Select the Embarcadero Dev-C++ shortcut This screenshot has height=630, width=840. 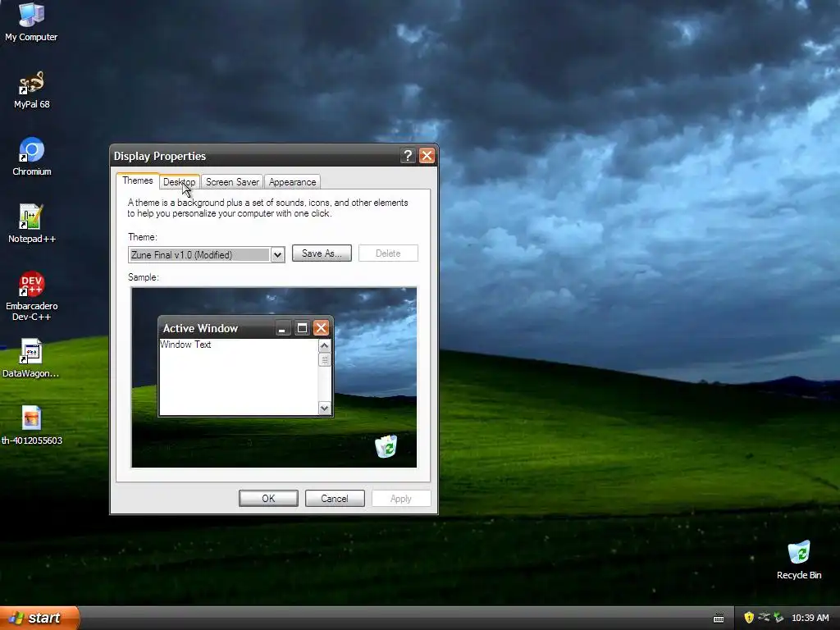(32, 295)
